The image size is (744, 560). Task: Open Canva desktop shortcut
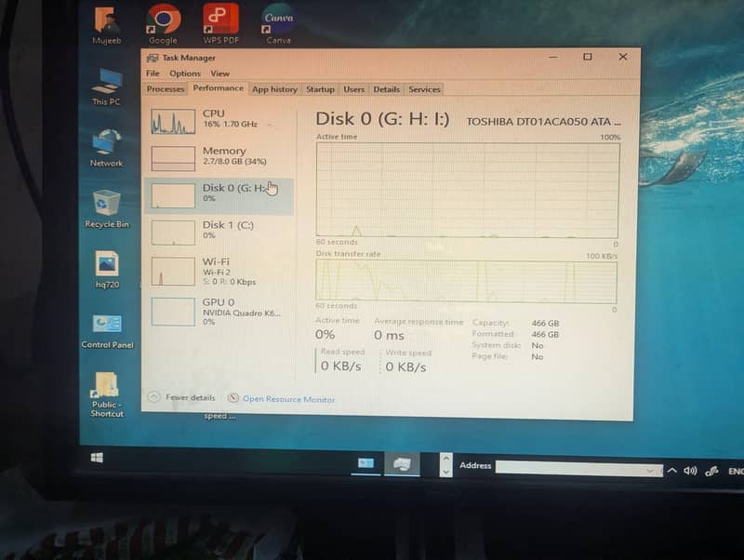[278, 24]
